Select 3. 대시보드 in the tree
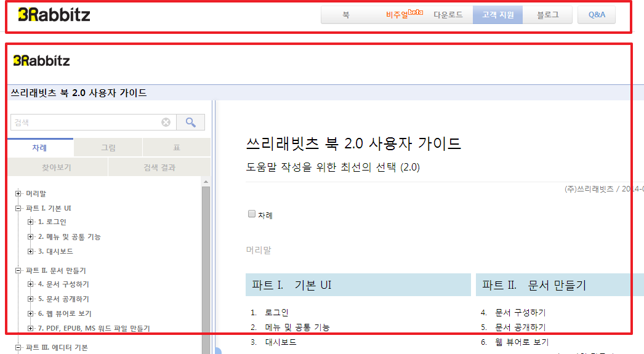 [x=55, y=251]
